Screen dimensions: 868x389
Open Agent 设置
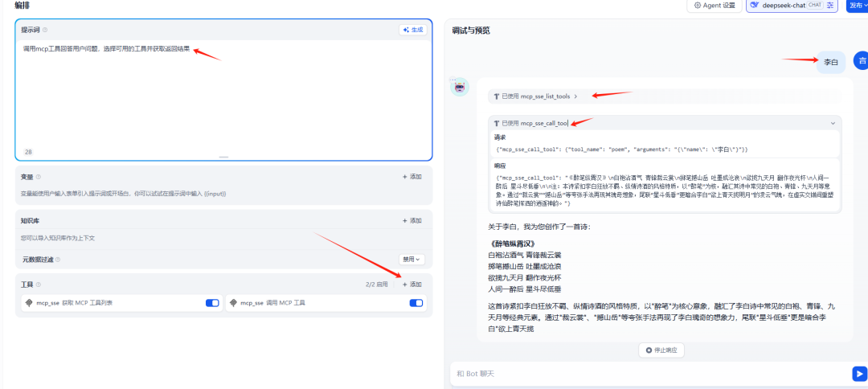point(712,6)
